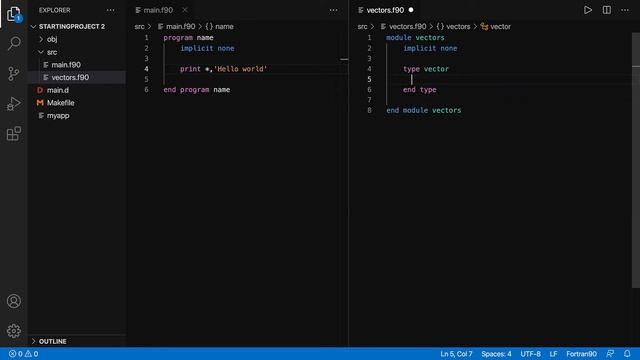Image resolution: width=640 pixels, height=360 pixels.
Task: Change indentation via Spaces: 4
Action: 496,353
